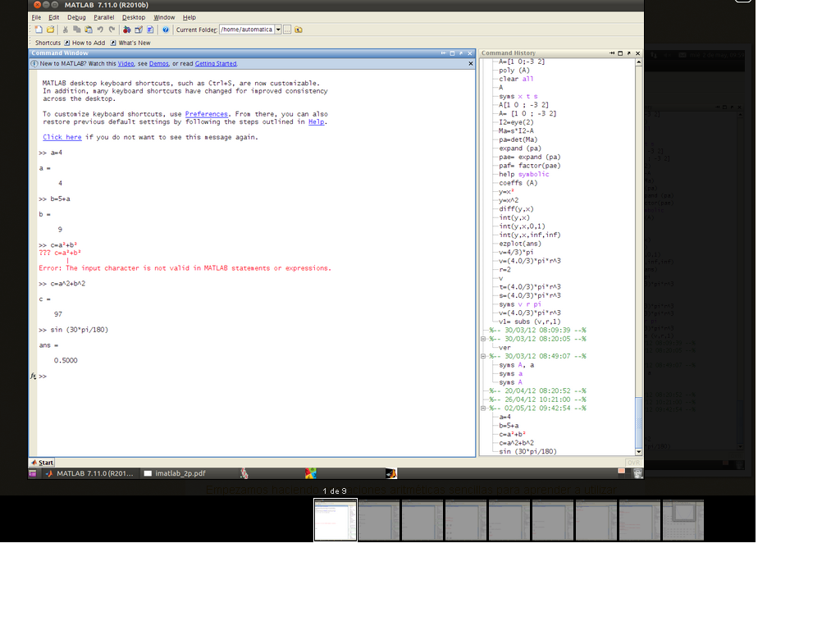The width and height of the screenshot is (840, 630).
Task: Open the Getting Started link
Action: pyautogui.click(x=216, y=63)
